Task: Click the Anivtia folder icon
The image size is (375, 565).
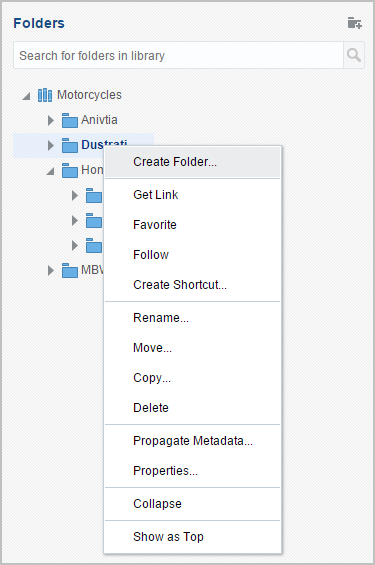Action: [x=70, y=120]
